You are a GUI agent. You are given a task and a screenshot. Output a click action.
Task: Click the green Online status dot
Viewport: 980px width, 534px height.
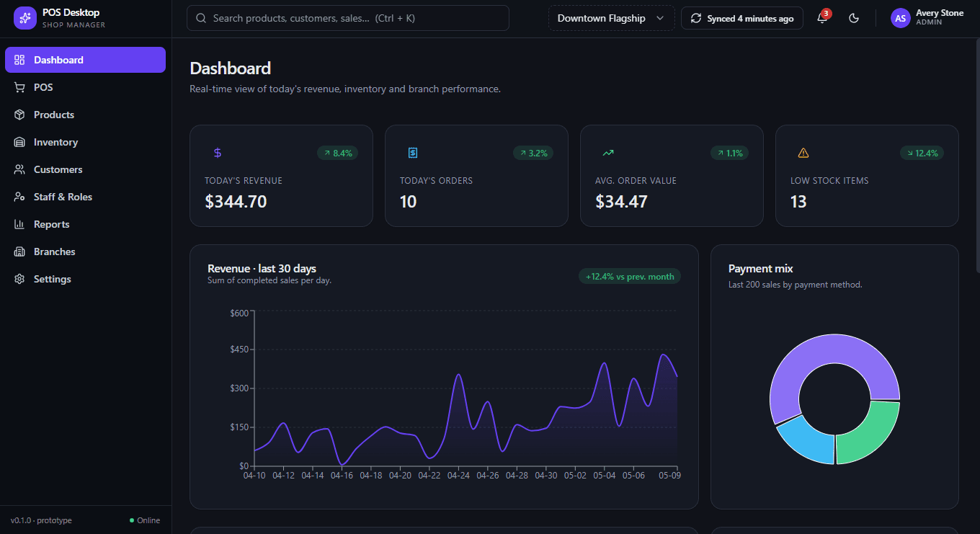[132, 520]
